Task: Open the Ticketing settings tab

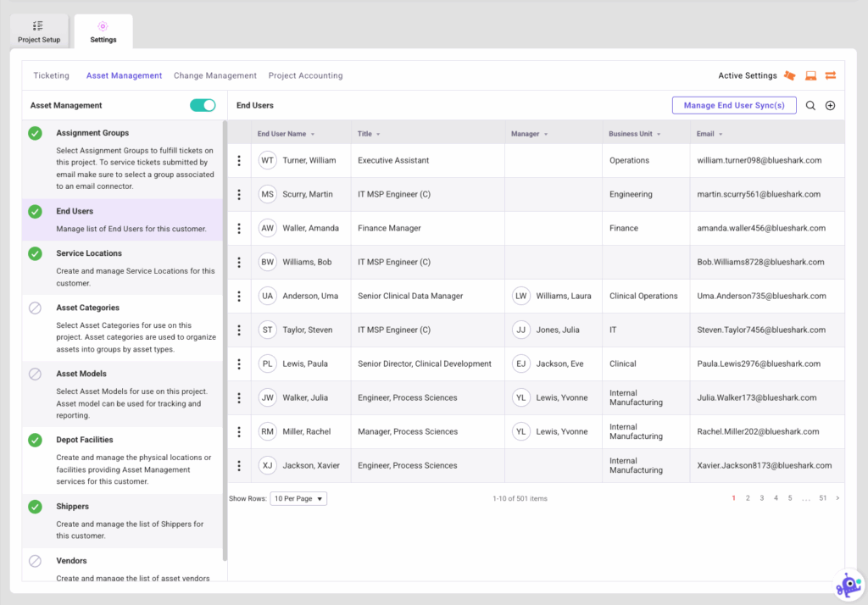Action: 51,75
